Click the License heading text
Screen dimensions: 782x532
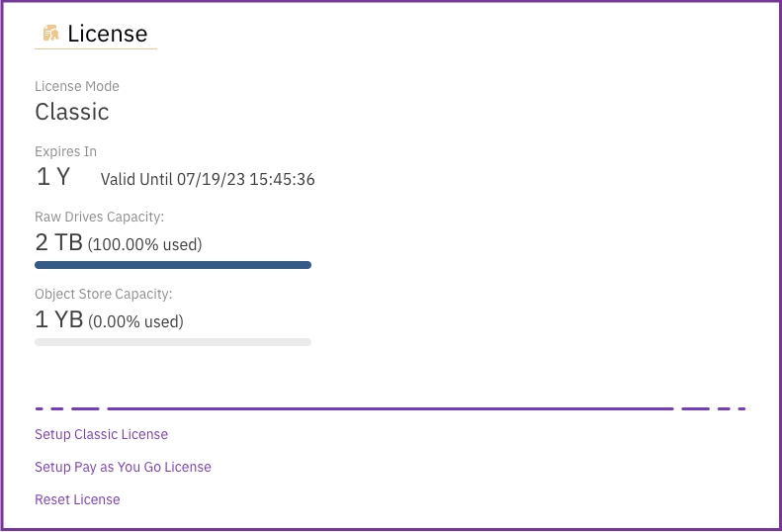[107, 34]
